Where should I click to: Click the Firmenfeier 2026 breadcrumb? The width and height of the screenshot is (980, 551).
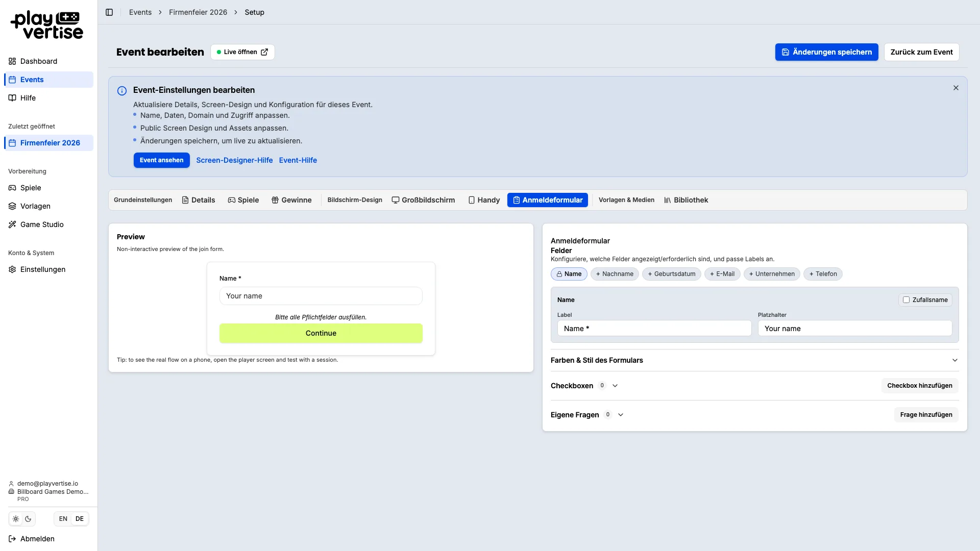point(198,12)
